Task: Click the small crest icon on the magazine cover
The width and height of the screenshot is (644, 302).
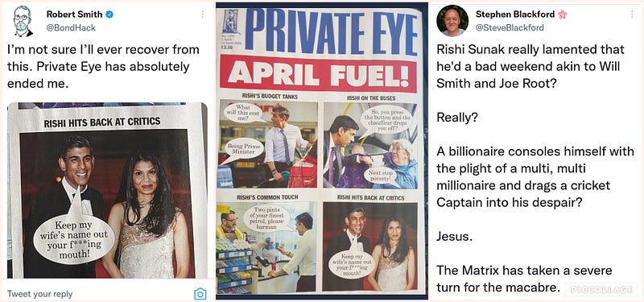Action: click(x=230, y=23)
